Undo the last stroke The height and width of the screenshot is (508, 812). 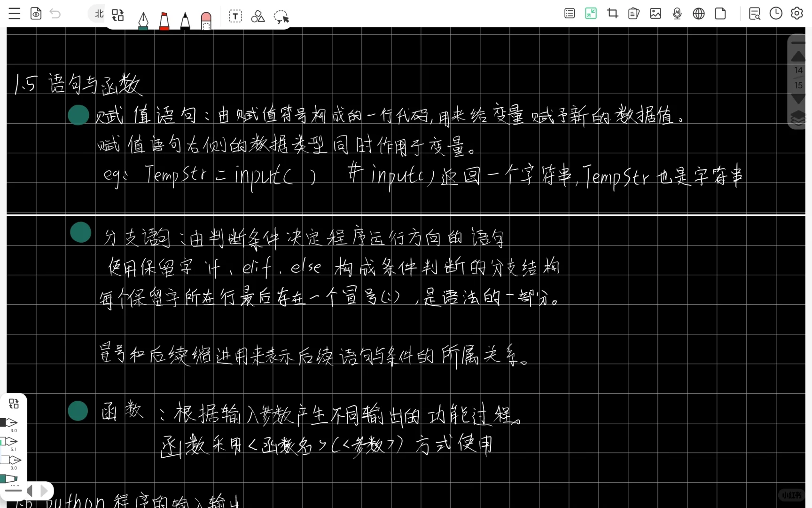(55, 14)
